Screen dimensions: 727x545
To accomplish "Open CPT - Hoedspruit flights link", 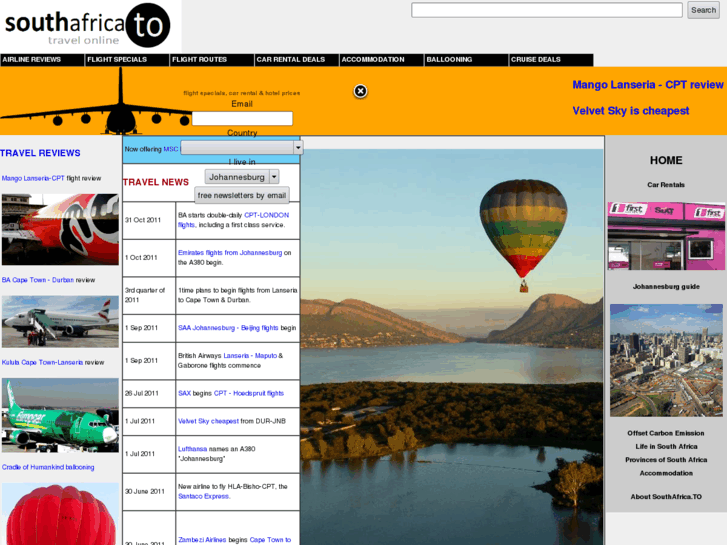I will tap(249, 393).
